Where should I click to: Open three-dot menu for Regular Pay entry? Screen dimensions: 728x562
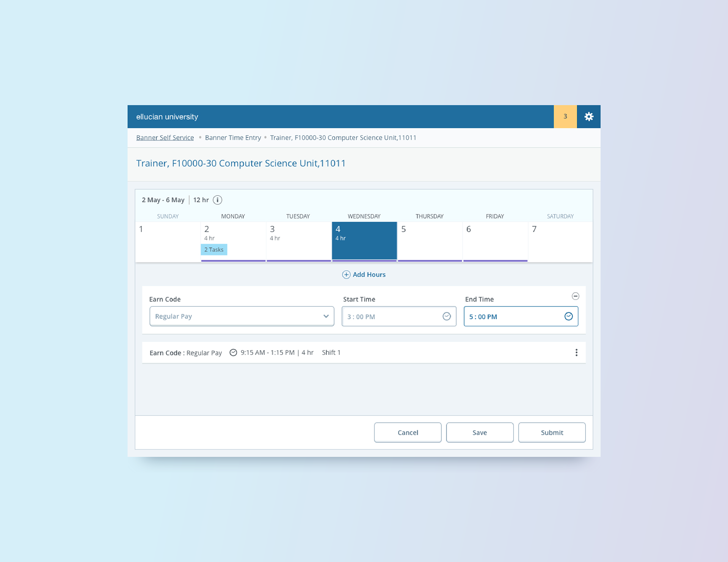576,353
